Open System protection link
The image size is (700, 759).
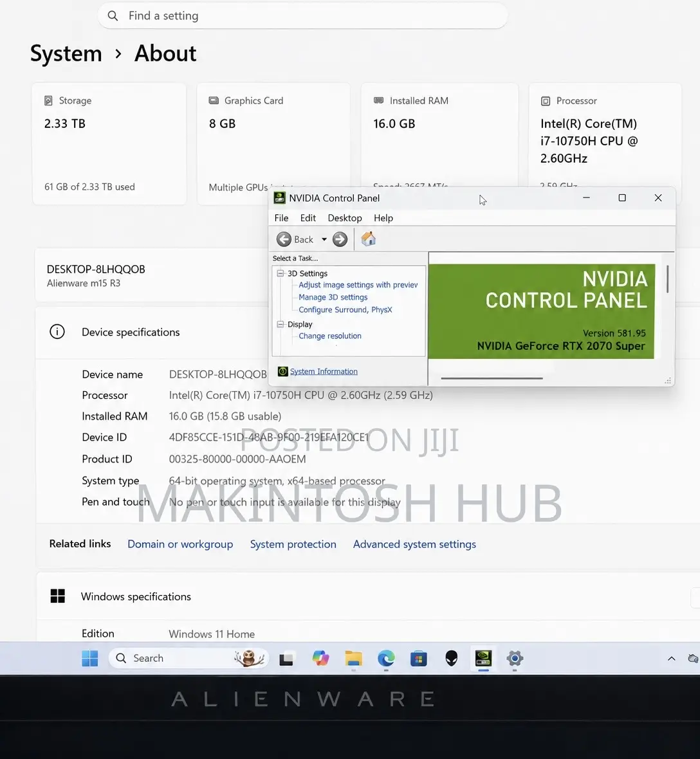[293, 544]
